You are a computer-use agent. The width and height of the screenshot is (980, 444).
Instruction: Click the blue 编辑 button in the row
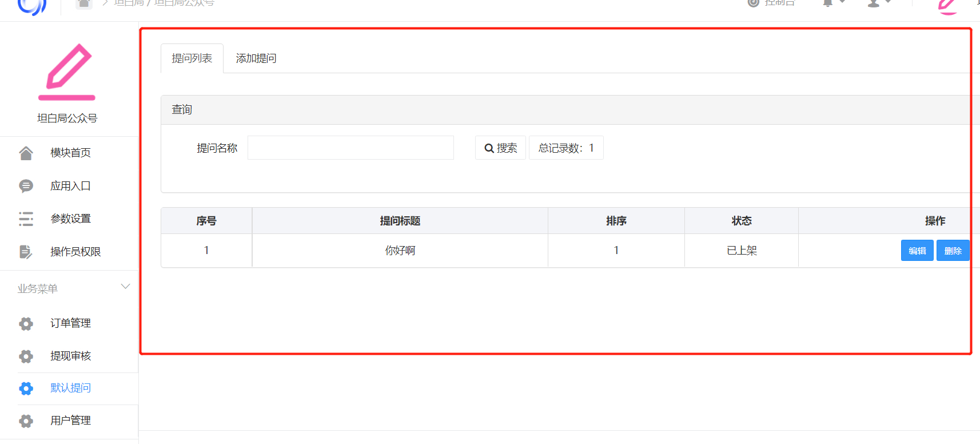(917, 251)
